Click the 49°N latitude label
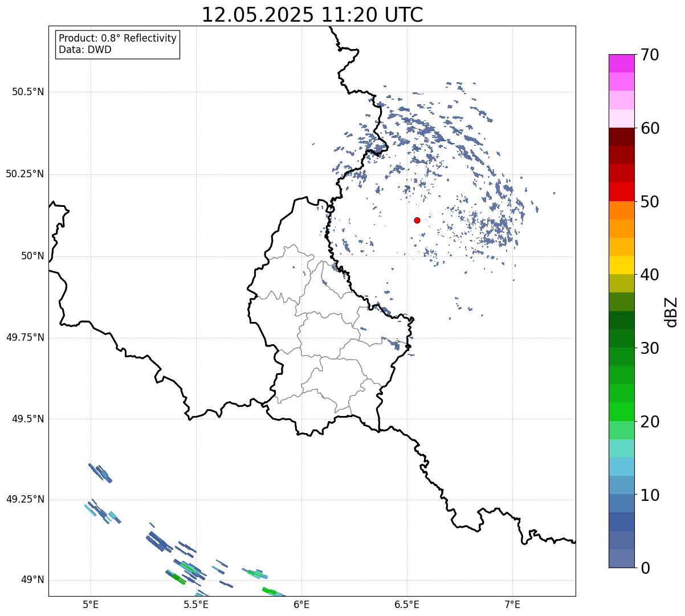The height and width of the screenshot is (616, 685). point(32,580)
